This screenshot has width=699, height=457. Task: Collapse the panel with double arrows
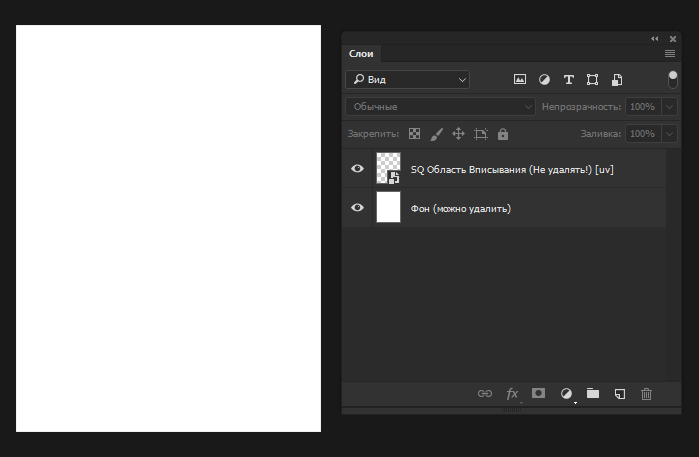click(x=654, y=39)
